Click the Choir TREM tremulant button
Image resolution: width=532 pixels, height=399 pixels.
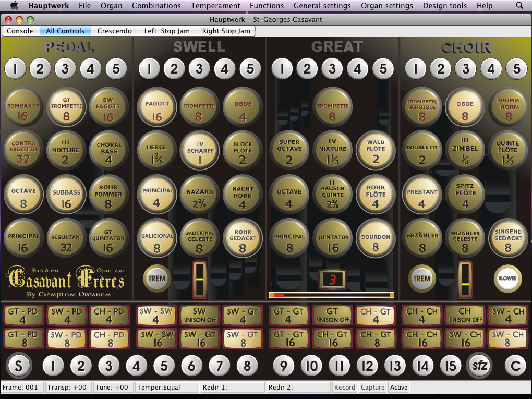point(422,279)
